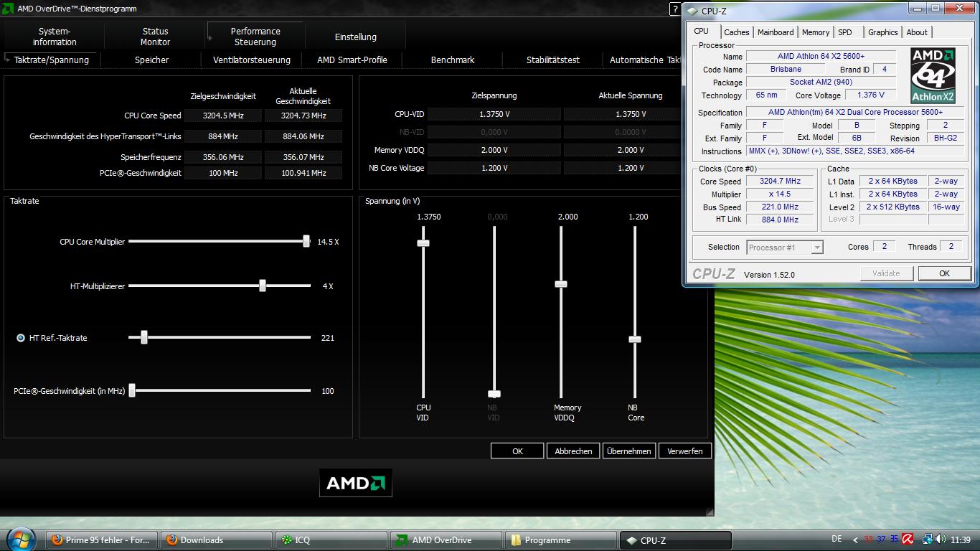Click the CPU Core Multiplier slider handle

pos(306,241)
